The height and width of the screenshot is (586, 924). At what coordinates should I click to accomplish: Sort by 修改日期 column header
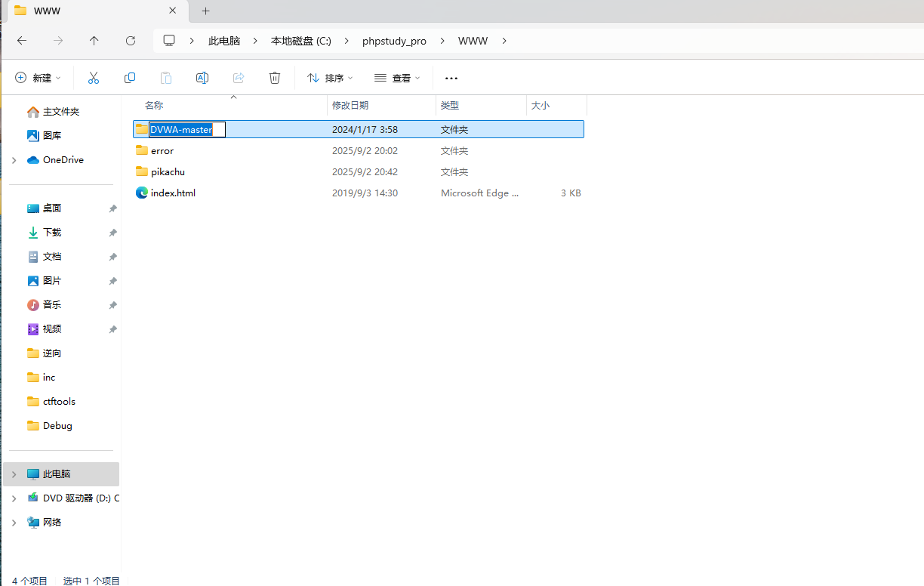(x=350, y=106)
